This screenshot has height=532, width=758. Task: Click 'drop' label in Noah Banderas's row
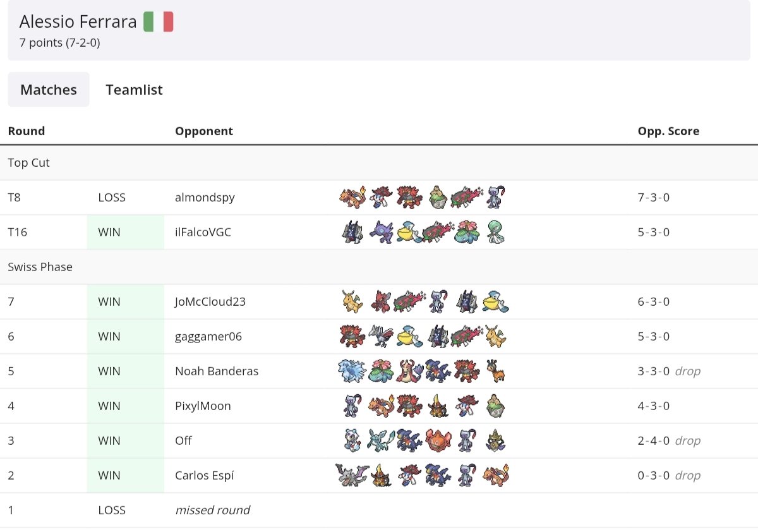(688, 372)
